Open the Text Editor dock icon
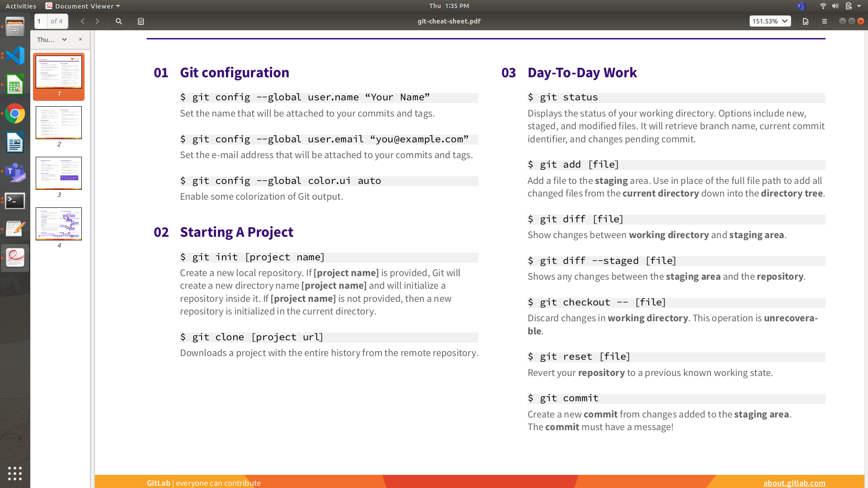This screenshot has height=488, width=868. pos(15,229)
